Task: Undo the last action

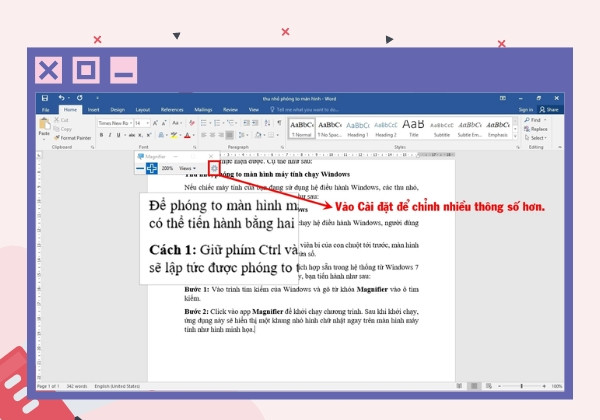Action: pyautogui.click(x=61, y=98)
